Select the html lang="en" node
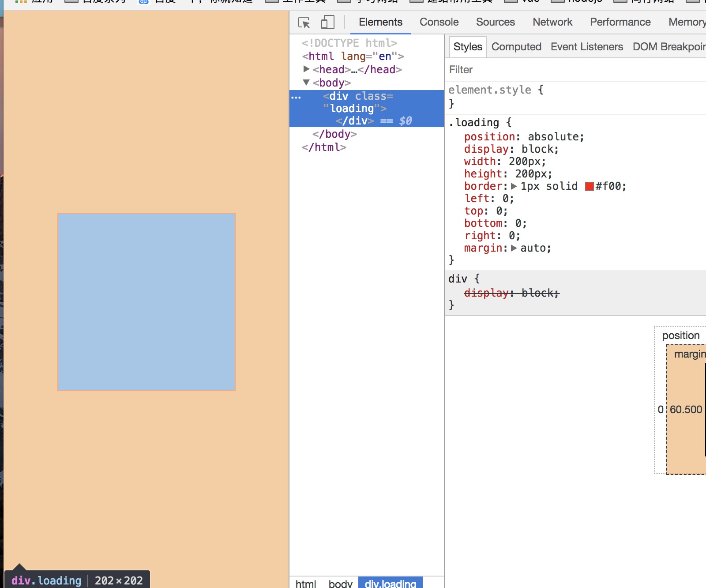 pyautogui.click(x=353, y=57)
